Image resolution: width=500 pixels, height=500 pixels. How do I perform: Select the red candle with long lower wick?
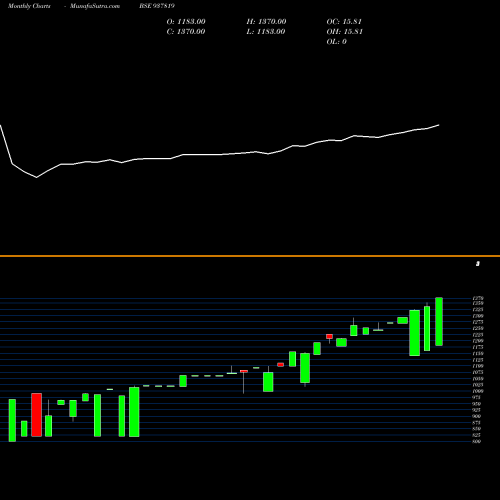pos(244,371)
